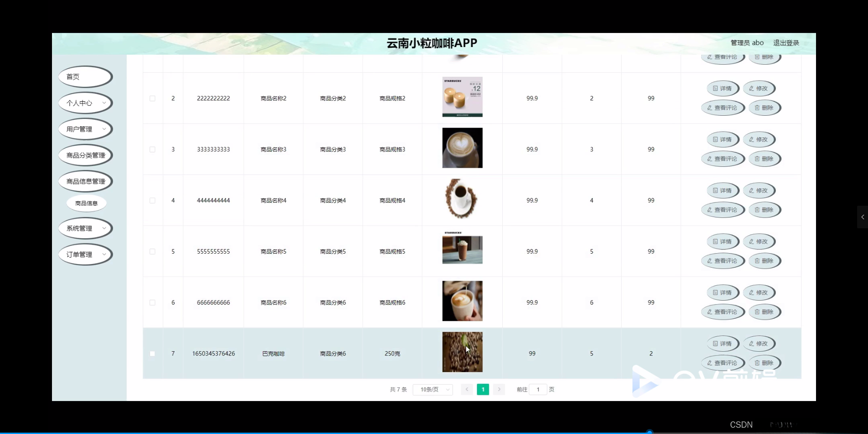
Task: Click the 修改 icon for row 2
Action: click(x=759, y=89)
